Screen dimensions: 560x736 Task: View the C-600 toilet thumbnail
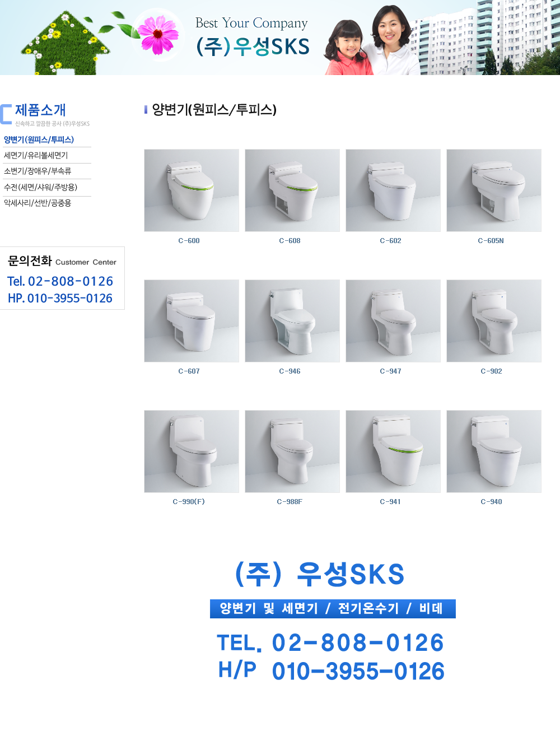tap(192, 190)
